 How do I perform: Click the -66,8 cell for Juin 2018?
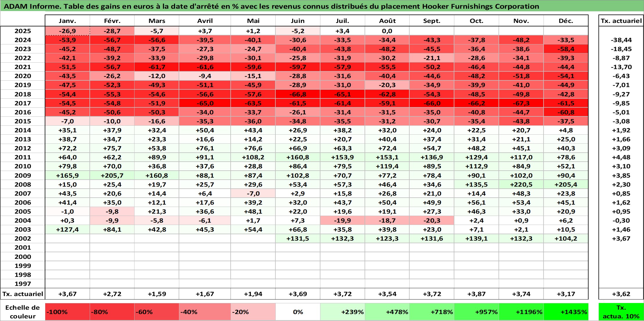(298, 94)
